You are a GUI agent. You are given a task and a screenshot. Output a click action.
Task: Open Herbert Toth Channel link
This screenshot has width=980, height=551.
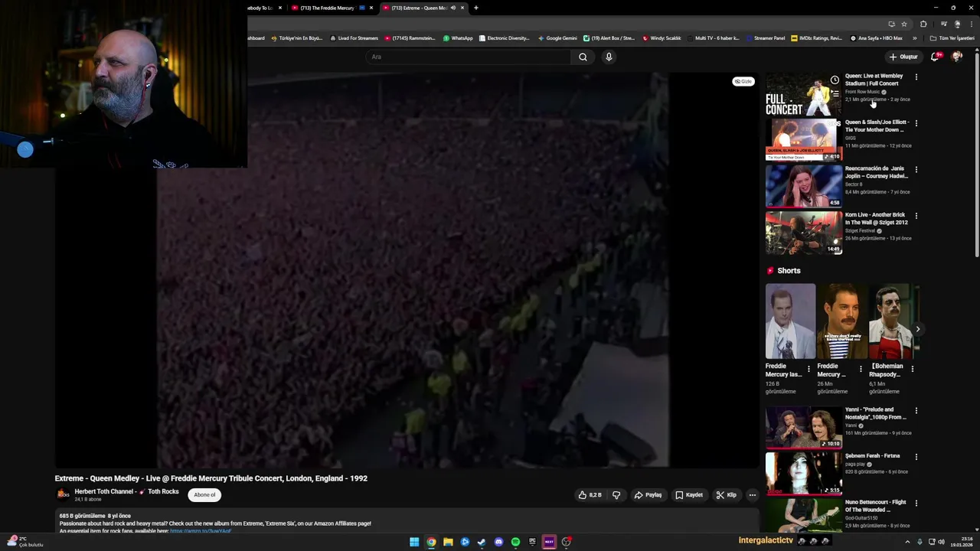[x=126, y=491]
